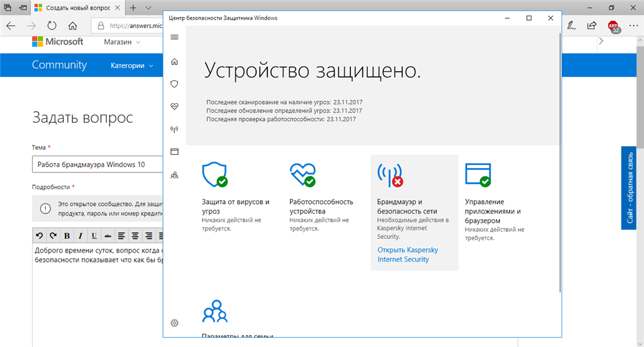
Task: Open Edge tab preview dropdown chevron
Action: tap(148, 8)
